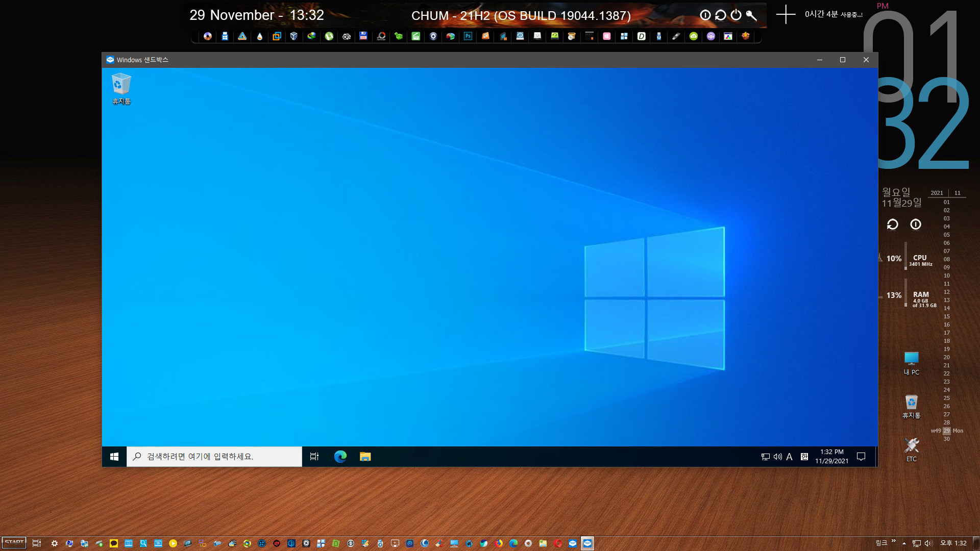Click the yellow play button host taskbar icon
This screenshot has width=980, height=551.
coord(173,543)
